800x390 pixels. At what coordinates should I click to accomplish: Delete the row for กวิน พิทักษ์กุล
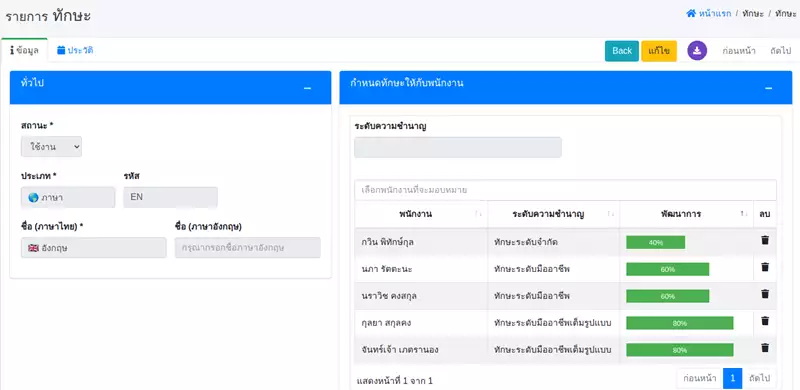point(765,240)
